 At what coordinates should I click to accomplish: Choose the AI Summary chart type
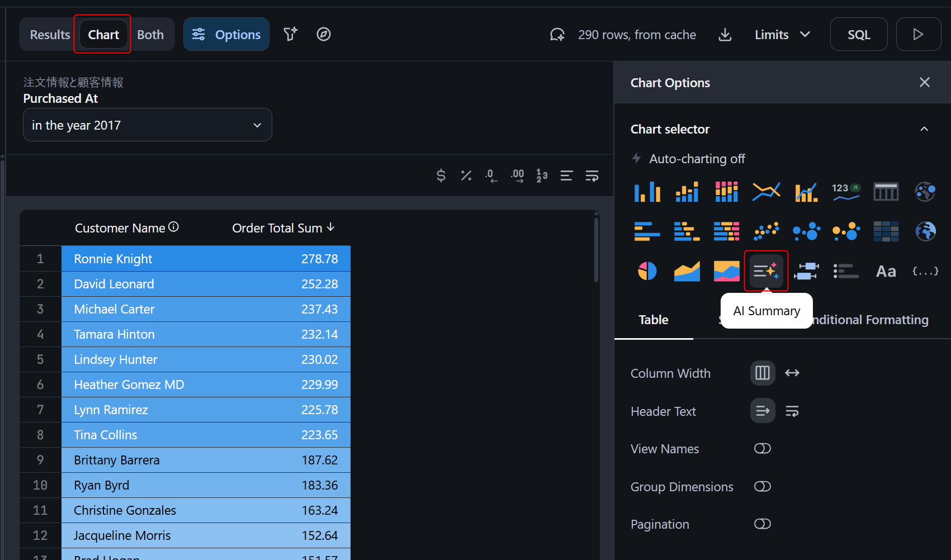pos(766,271)
